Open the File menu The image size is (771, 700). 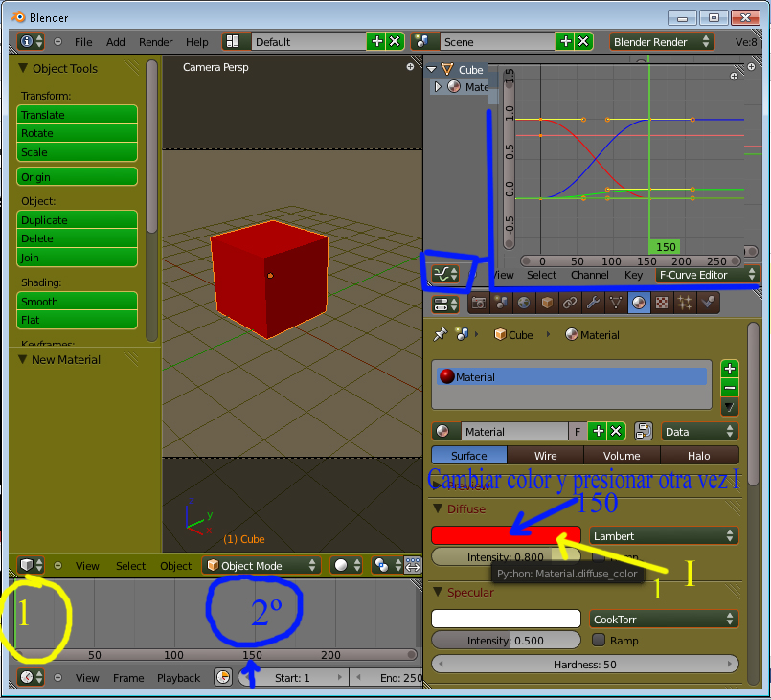[x=83, y=42]
